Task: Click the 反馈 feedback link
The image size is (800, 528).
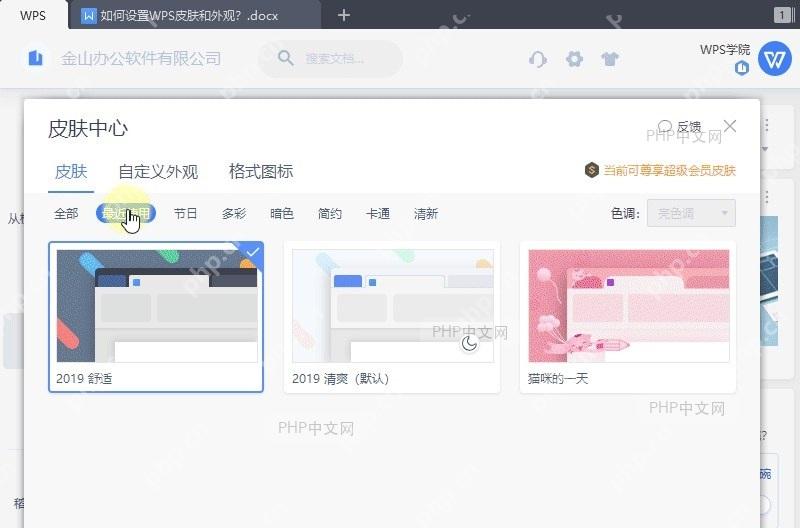Action: pos(679,126)
